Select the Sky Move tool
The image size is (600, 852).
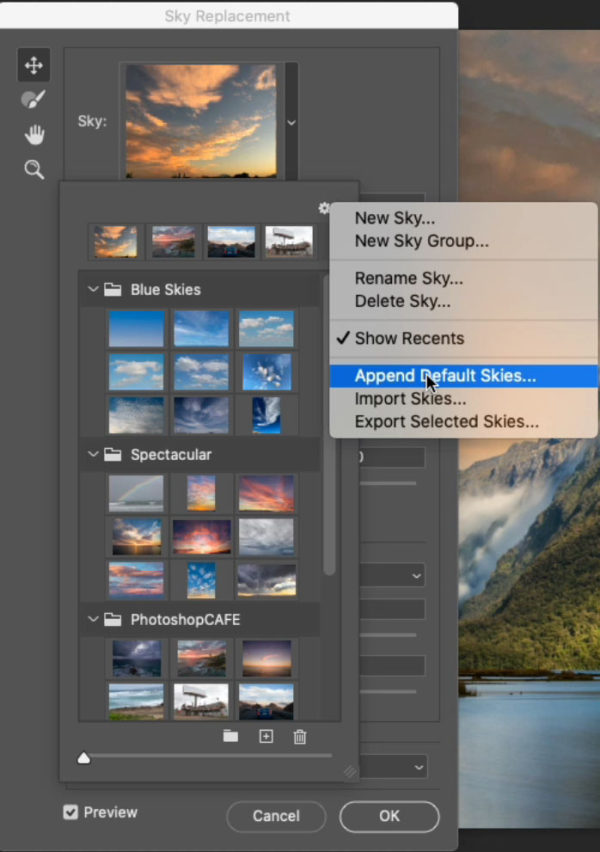click(x=34, y=65)
